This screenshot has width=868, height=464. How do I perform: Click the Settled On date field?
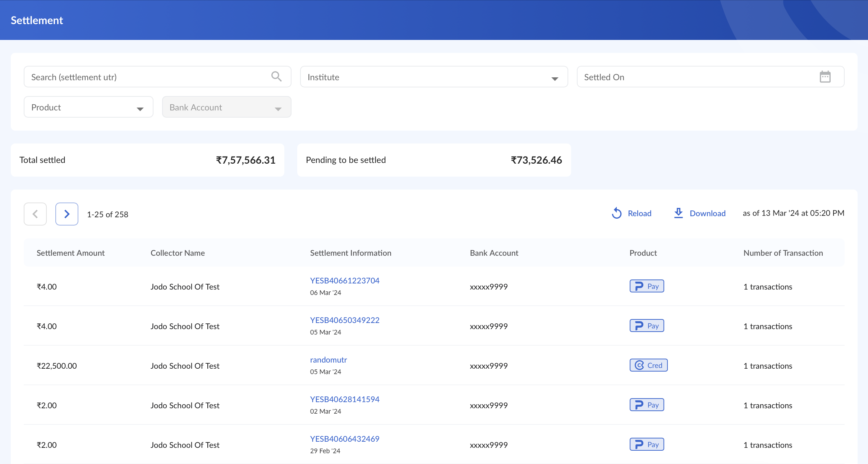[x=710, y=77]
